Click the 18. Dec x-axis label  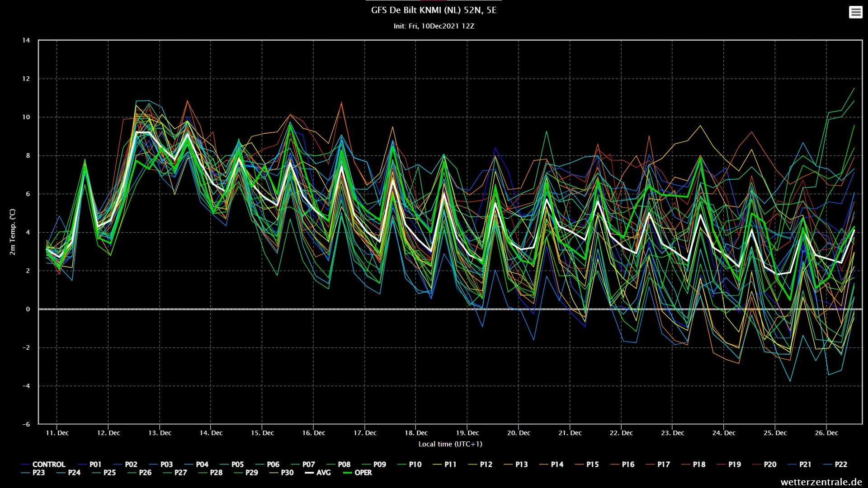tap(416, 433)
